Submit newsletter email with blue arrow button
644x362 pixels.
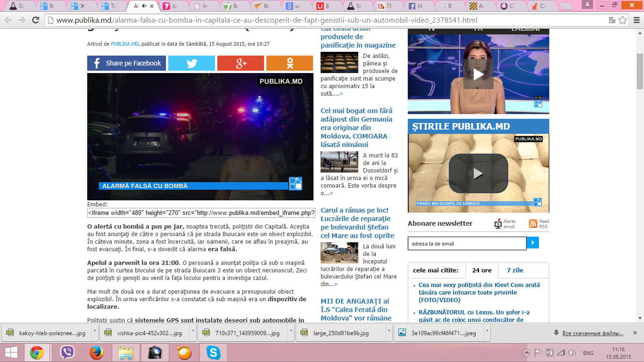533,243
